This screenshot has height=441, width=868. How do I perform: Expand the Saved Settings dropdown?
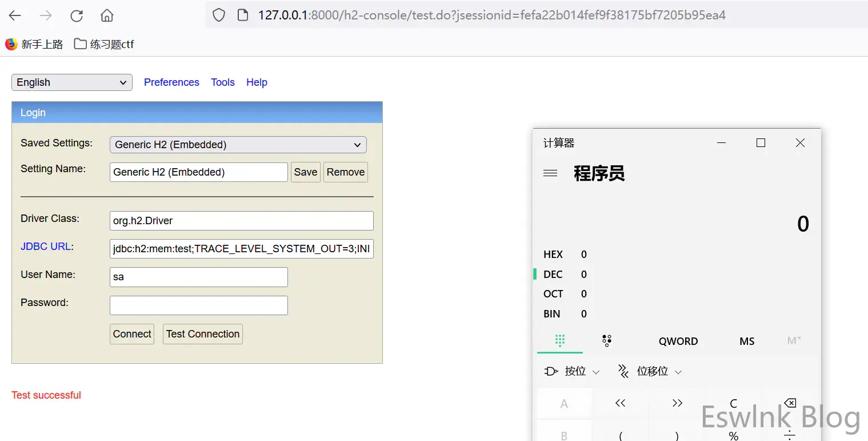238,145
